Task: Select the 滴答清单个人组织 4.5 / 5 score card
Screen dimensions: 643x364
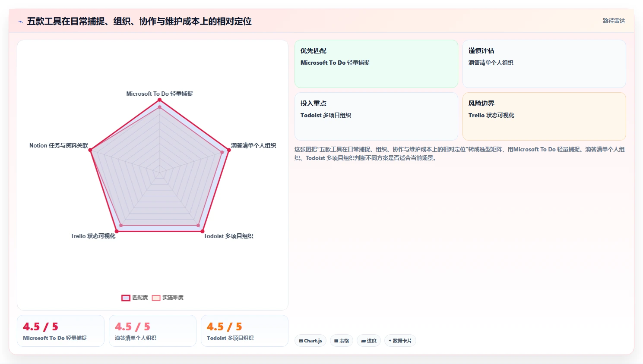Action: coord(152,331)
